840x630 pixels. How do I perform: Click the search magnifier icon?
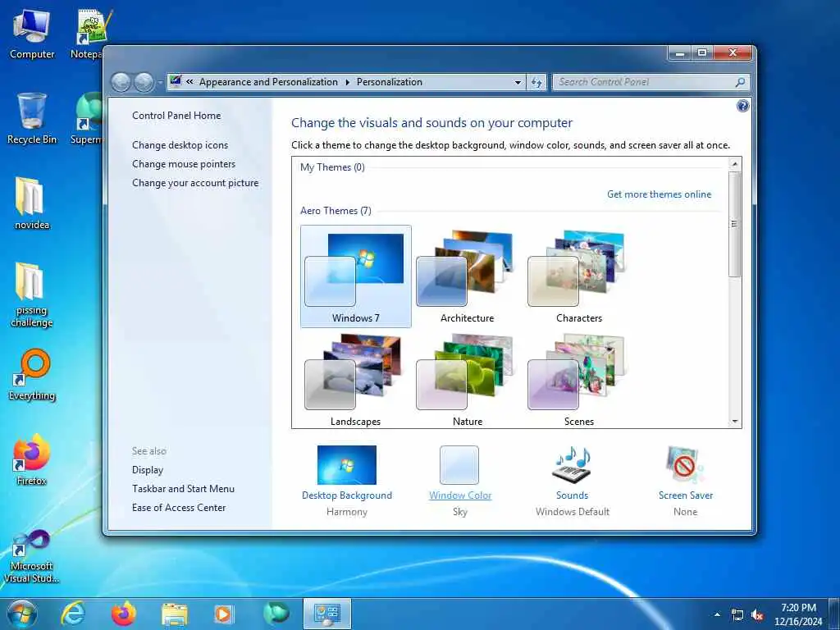(x=741, y=82)
